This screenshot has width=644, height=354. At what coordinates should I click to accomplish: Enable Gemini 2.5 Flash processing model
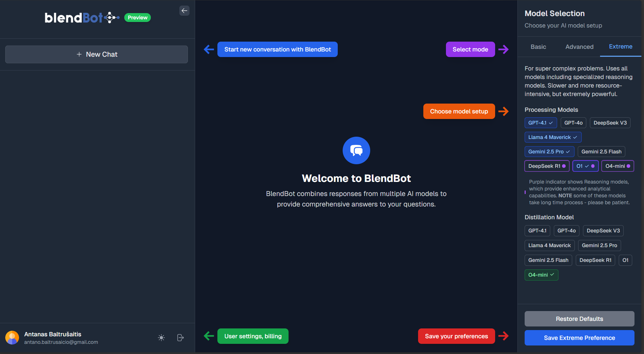coord(601,152)
